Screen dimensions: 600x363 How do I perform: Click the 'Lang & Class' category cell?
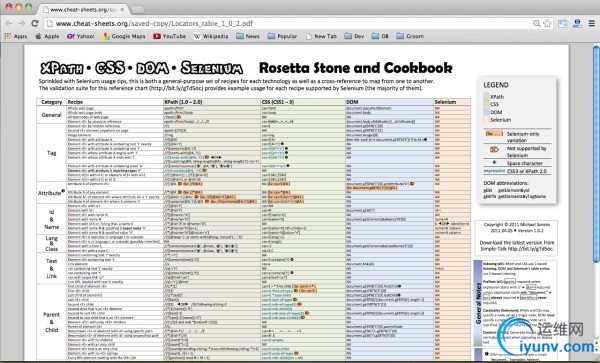[x=52, y=244]
